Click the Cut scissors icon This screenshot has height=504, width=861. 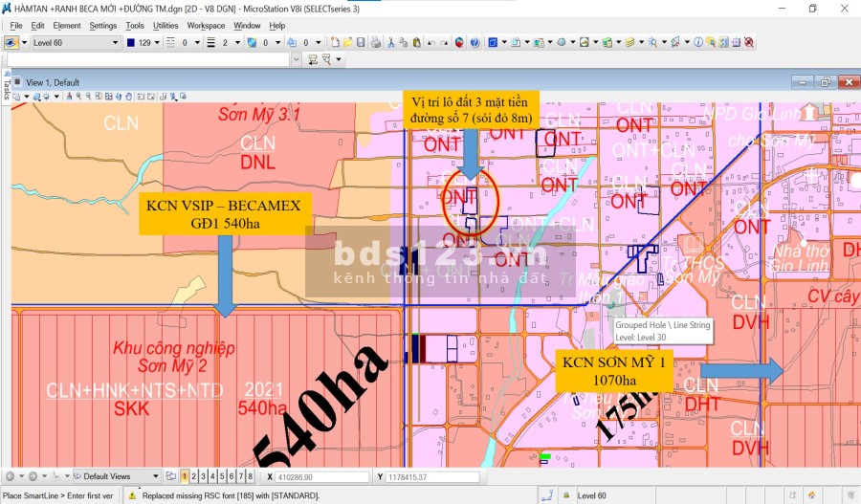tap(391, 42)
